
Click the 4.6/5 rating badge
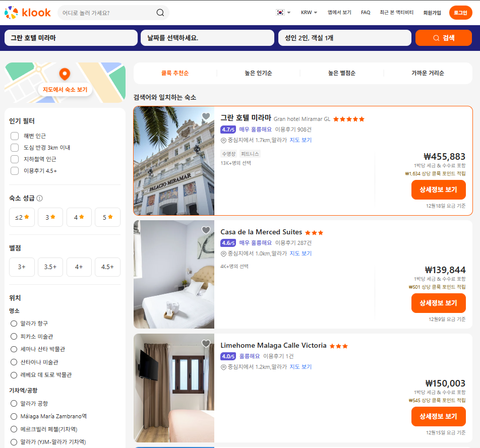click(228, 243)
